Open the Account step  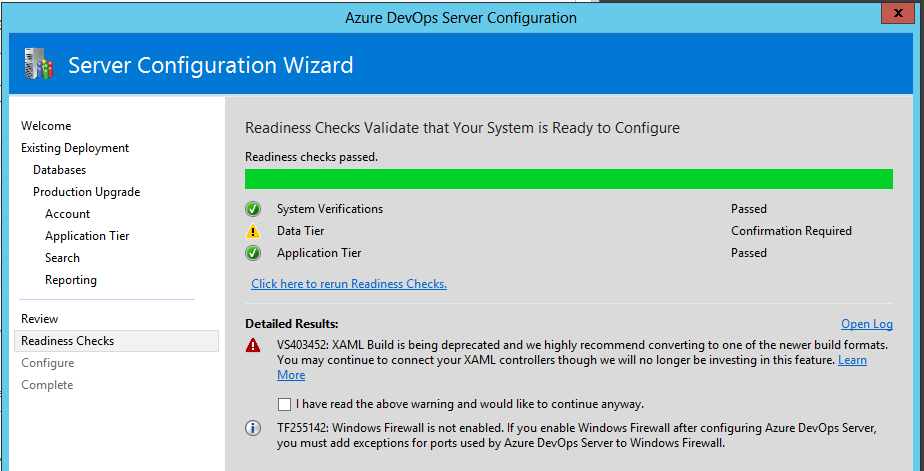click(68, 214)
